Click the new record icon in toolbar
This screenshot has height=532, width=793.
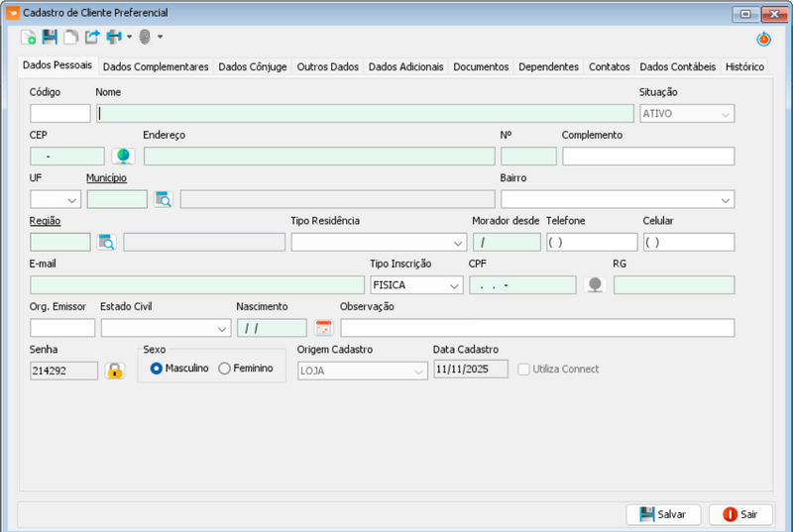(28, 38)
